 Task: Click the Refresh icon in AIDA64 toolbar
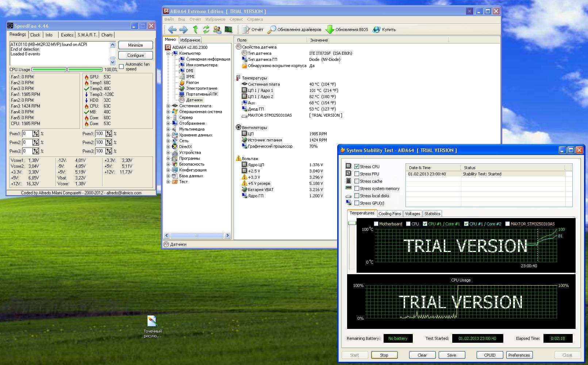(x=206, y=30)
